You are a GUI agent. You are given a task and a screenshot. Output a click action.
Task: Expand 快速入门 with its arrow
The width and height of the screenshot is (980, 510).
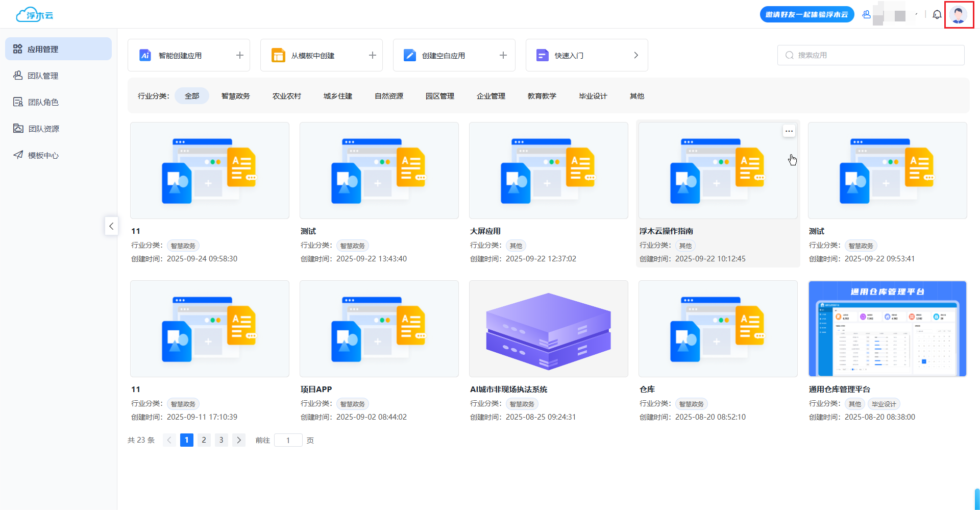click(x=635, y=55)
